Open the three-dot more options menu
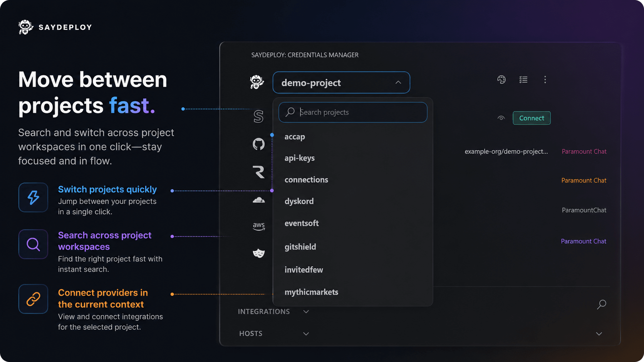The width and height of the screenshot is (644, 362). tap(545, 80)
